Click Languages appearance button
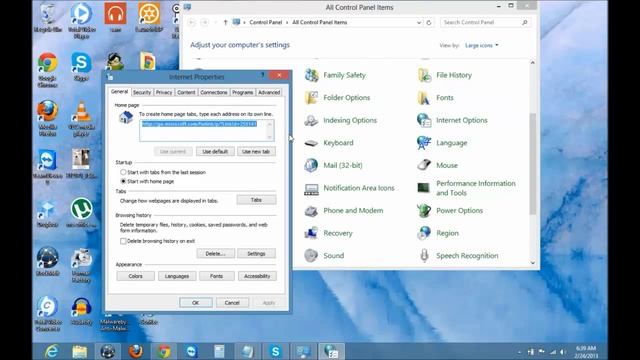640x360 pixels. (177, 276)
